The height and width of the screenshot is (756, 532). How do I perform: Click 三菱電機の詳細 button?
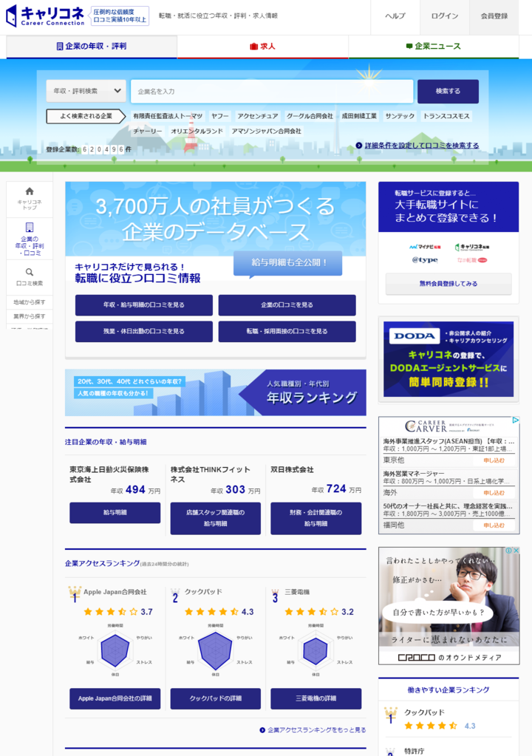click(x=316, y=698)
